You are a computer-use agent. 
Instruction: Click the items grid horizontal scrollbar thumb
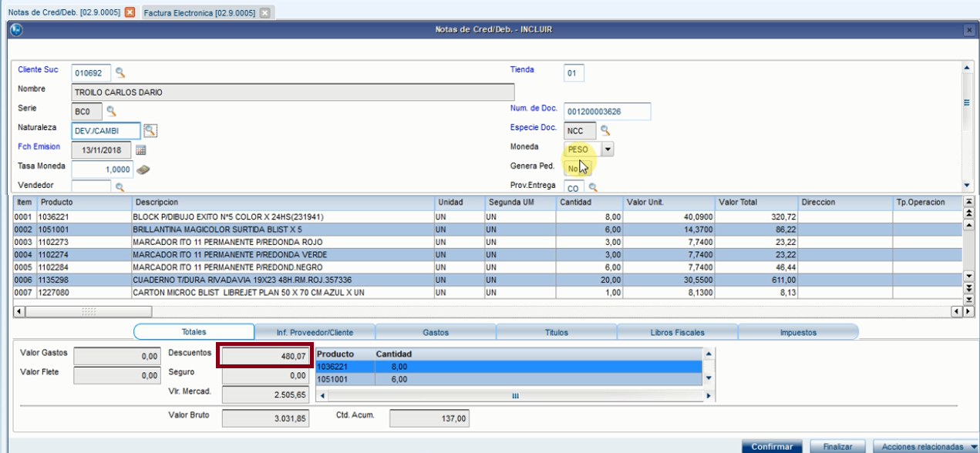[x=87, y=312]
